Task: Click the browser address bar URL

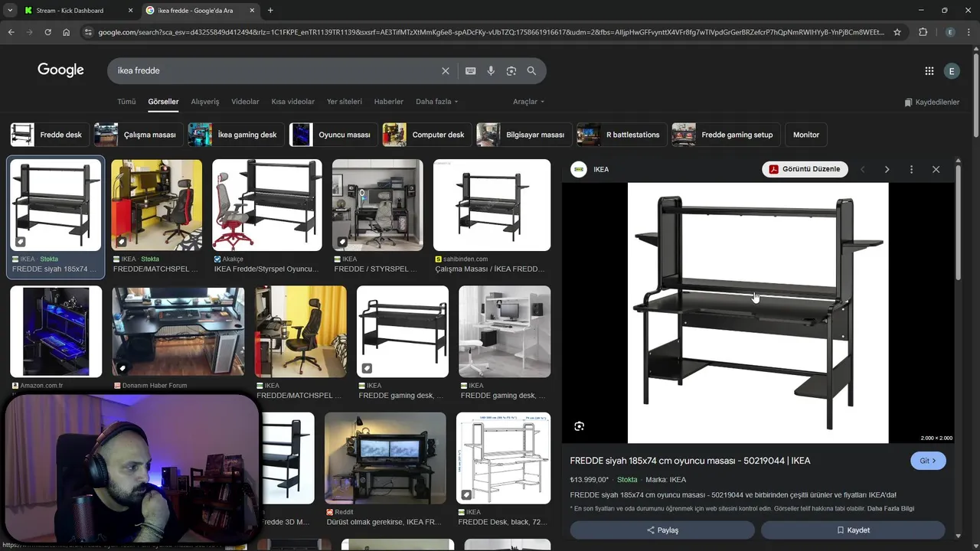Action: pos(490,32)
